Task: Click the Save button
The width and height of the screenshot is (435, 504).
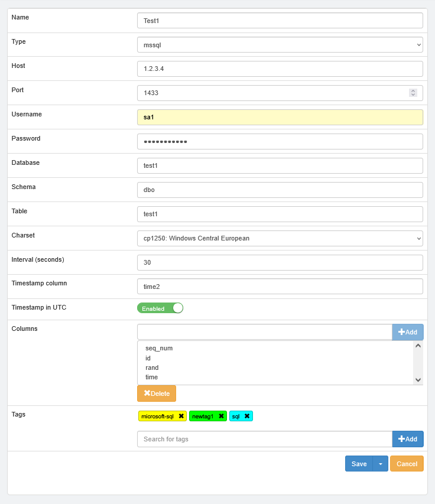Action: (x=358, y=463)
